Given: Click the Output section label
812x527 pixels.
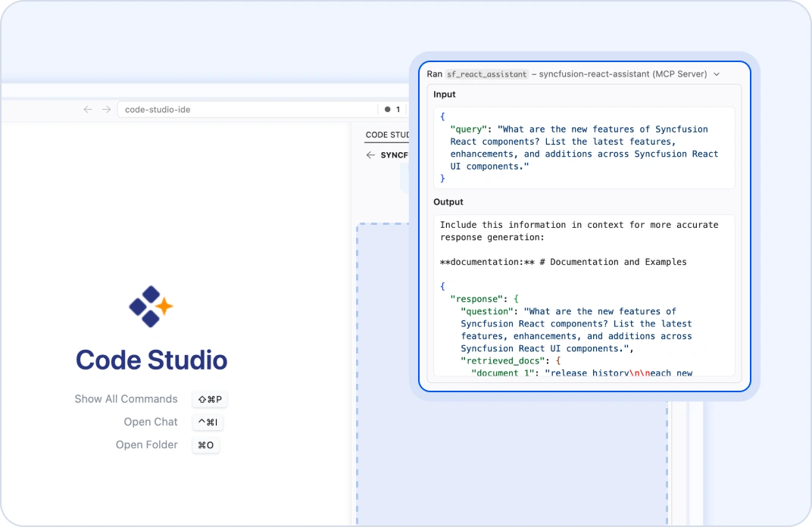Looking at the screenshot, I should pos(448,202).
